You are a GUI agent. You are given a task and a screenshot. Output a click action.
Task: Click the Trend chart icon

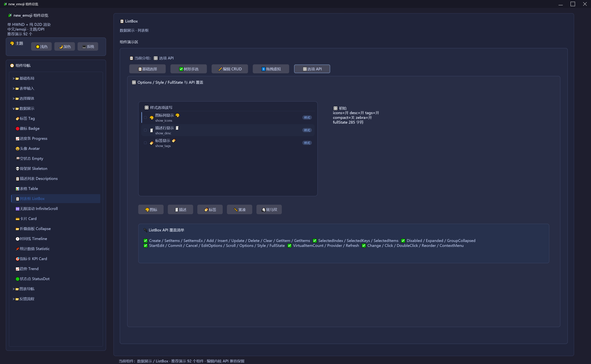[x=17, y=269]
